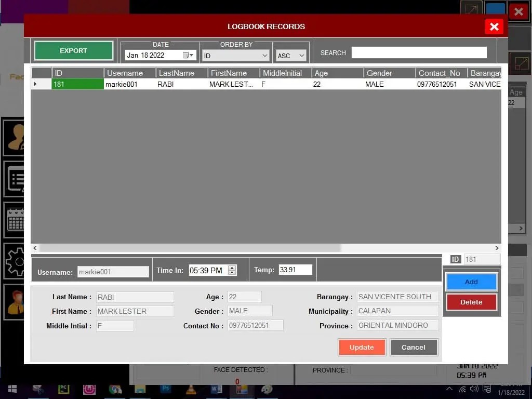This screenshot has width=532, height=399.
Task: Close the Logbook Records dialog
Action: pyautogui.click(x=494, y=26)
